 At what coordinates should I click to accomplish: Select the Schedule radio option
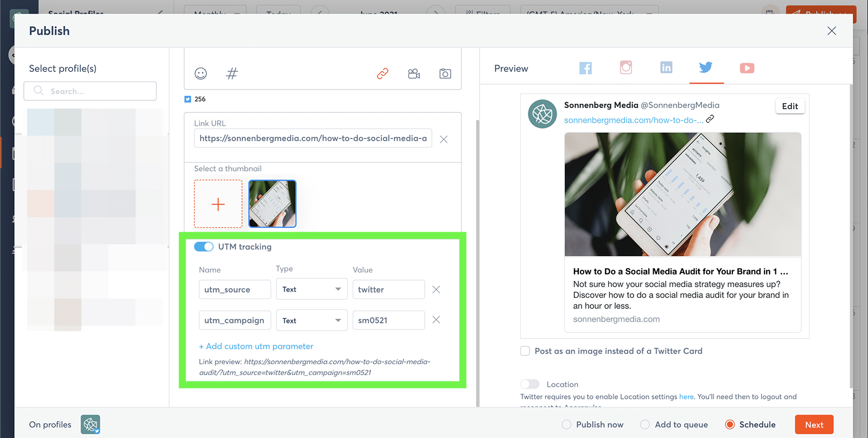click(x=730, y=424)
